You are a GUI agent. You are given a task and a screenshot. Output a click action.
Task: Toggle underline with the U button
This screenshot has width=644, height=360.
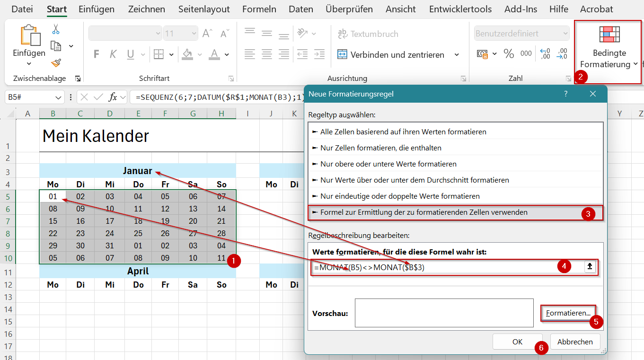tap(130, 54)
